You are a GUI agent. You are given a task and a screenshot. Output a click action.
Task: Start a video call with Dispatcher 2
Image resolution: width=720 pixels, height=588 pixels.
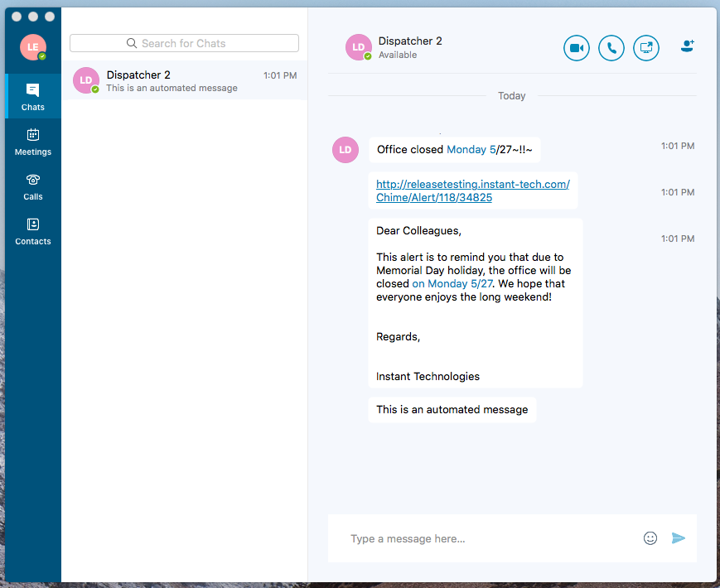pos(577,48)
